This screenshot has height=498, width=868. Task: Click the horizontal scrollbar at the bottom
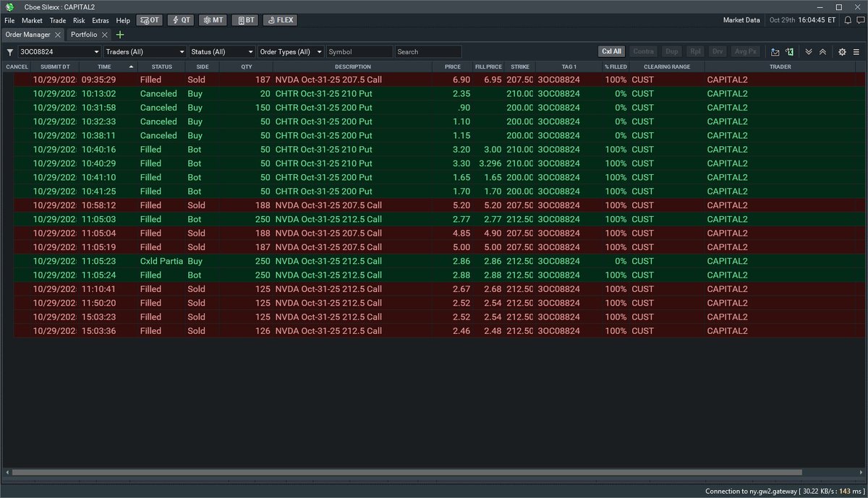point(407,473)
